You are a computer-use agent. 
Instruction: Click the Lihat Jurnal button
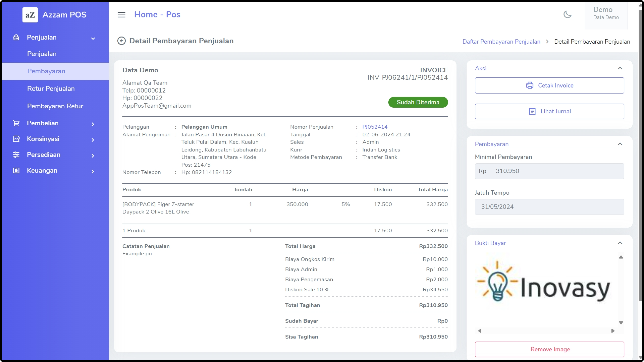pyautogui.click(x=549, y=111)
